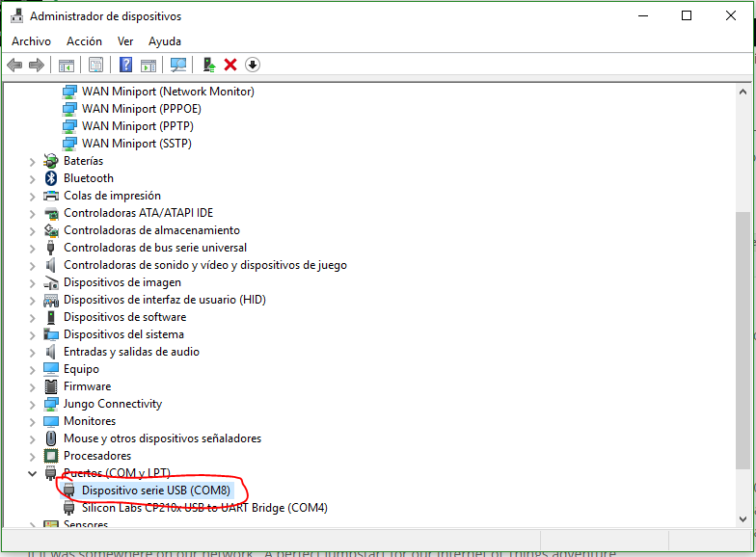Scan for hardware changes toolbar icon
Image resolution: width=756 pixels, height=557 pixels.
click(x=178, y=66)
